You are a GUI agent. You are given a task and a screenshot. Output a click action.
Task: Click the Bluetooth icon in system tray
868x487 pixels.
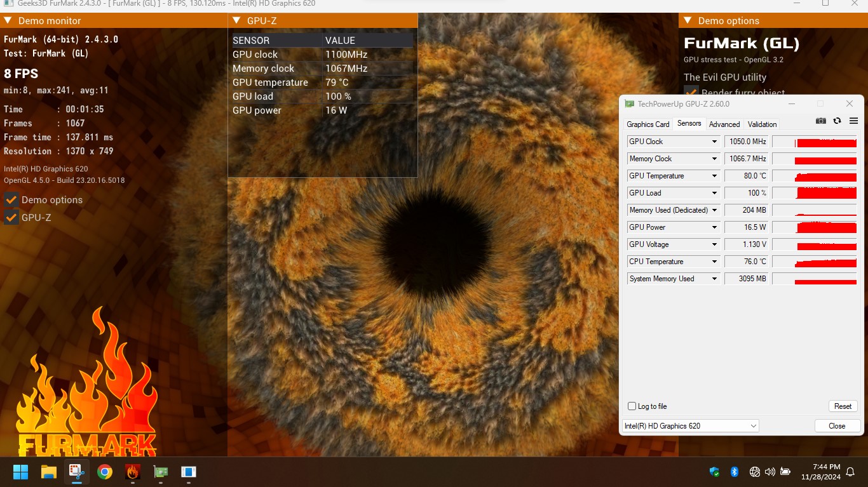pyautogui.click(x=734, y=472)
